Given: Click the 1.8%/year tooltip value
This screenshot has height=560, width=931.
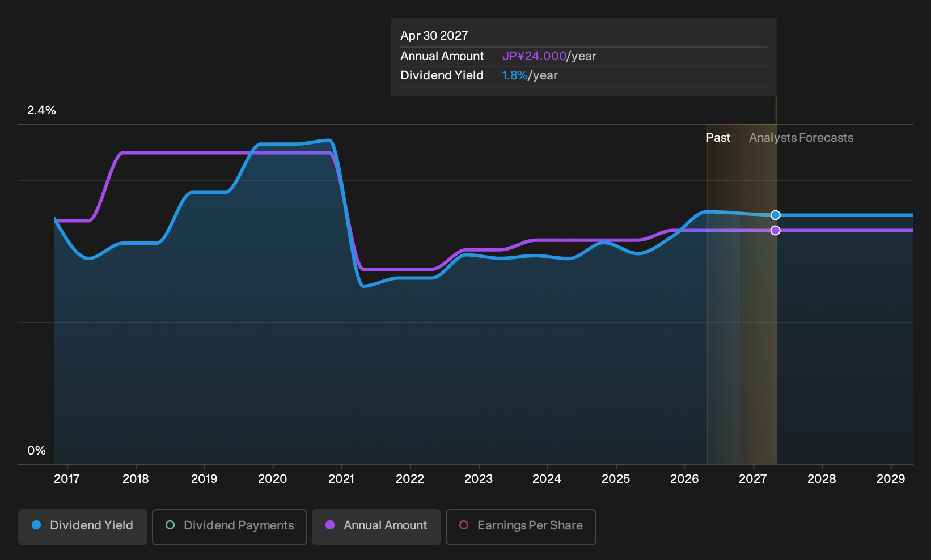Looking at the screenshot, I should (530, 75).
